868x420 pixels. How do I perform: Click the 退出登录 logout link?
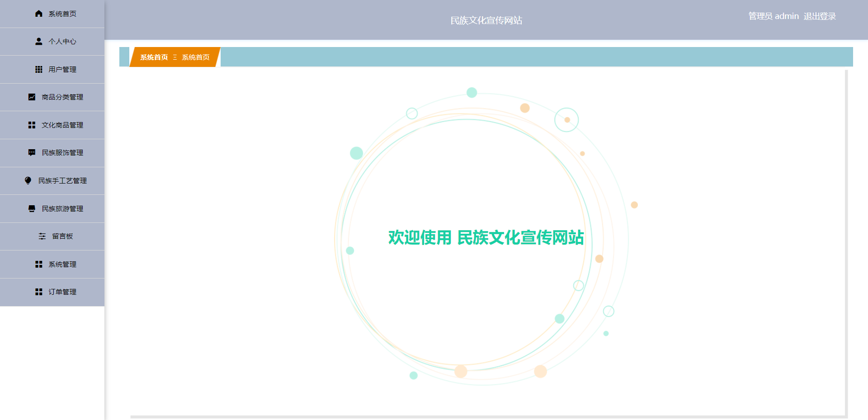[820, 16]
